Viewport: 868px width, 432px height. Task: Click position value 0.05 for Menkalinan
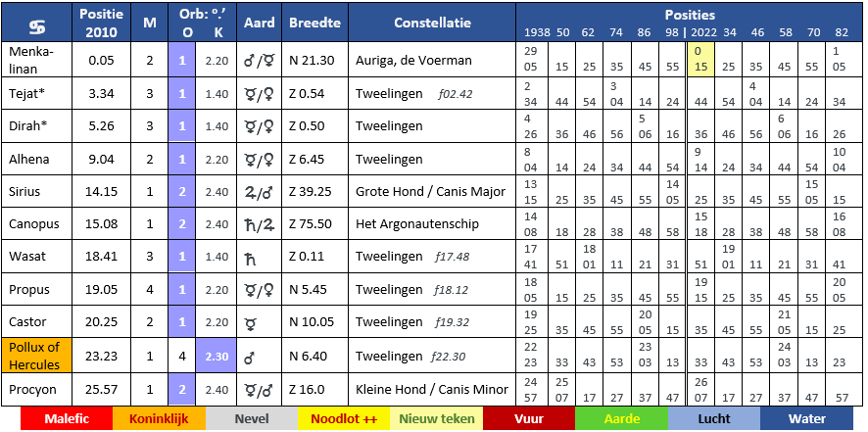click(x=101, y=60)
